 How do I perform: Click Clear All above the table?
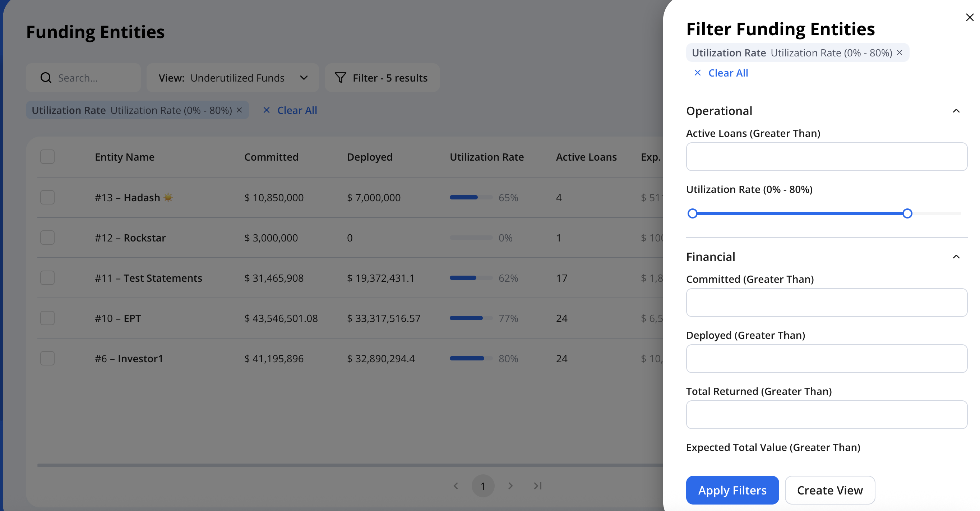290,110
